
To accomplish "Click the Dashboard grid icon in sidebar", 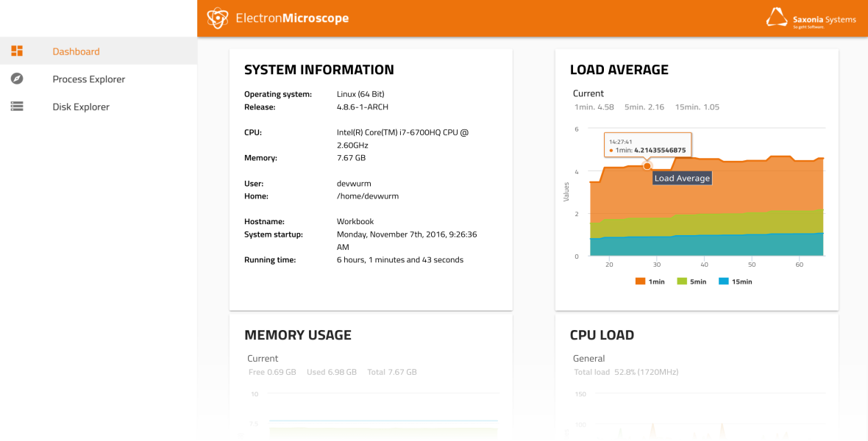I will click(17, 51).
